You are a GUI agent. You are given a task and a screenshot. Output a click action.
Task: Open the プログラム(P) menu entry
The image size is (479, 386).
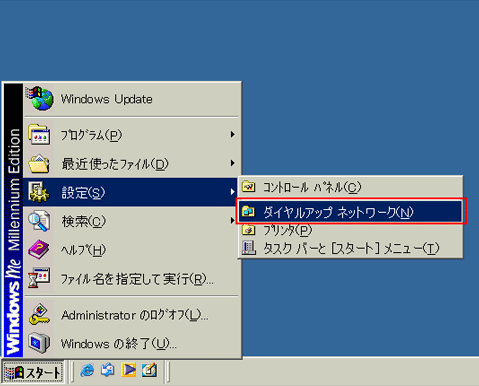132,135
